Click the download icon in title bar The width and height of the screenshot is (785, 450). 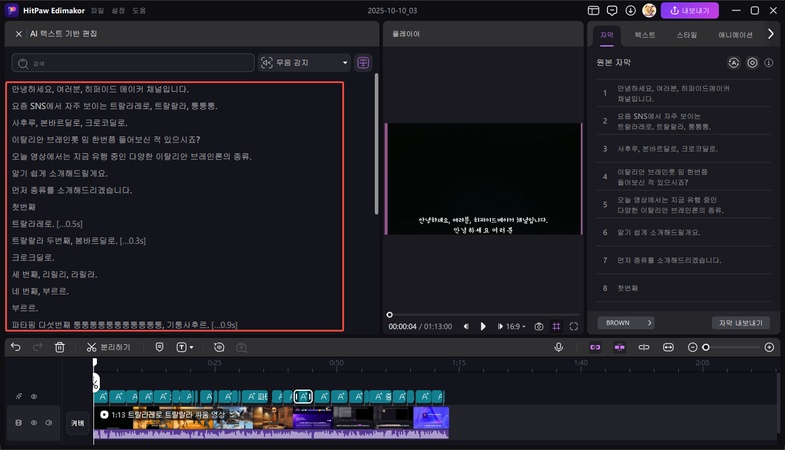point(629,10)
